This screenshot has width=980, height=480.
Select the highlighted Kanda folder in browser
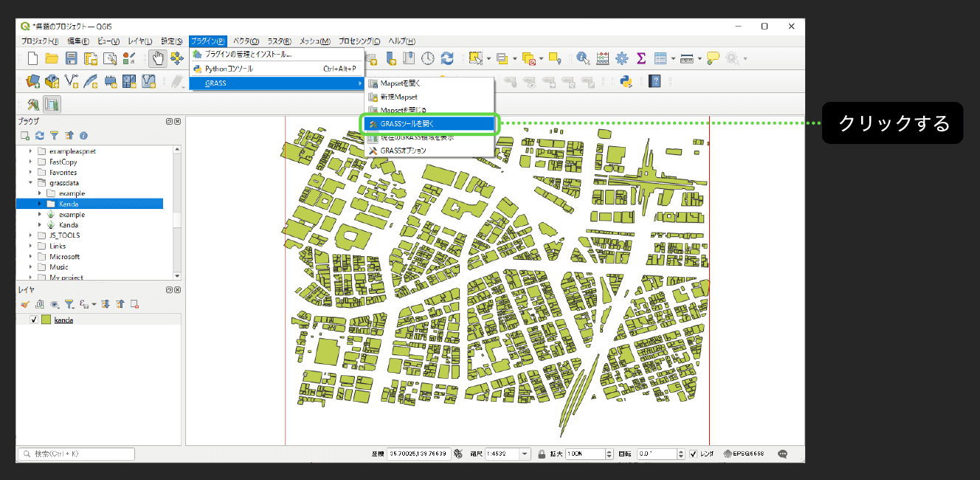click(90, 204)
